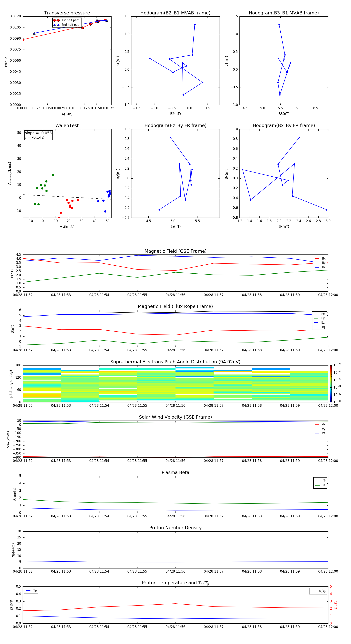Select Vz entry in solar wind legend
The image size is (351, 644).
click(320, 433)
